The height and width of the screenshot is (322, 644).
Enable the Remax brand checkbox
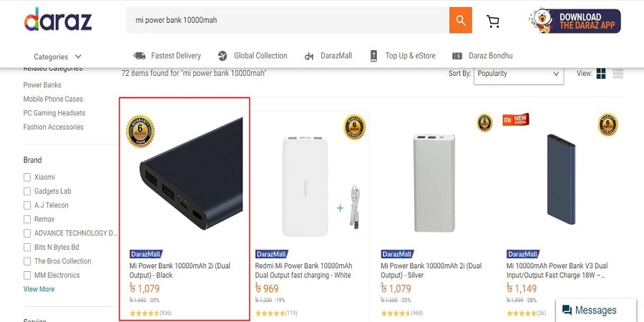(27, 219)
